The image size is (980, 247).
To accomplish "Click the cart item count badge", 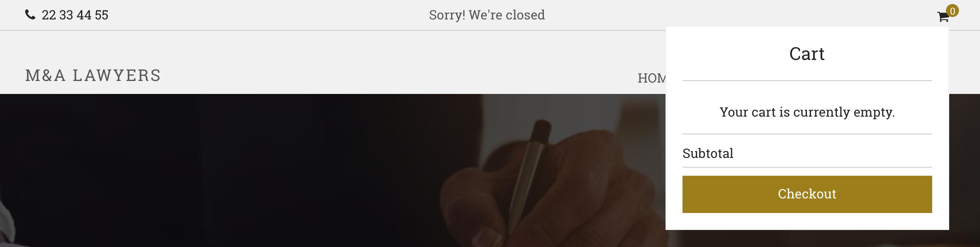I will 952,11.
